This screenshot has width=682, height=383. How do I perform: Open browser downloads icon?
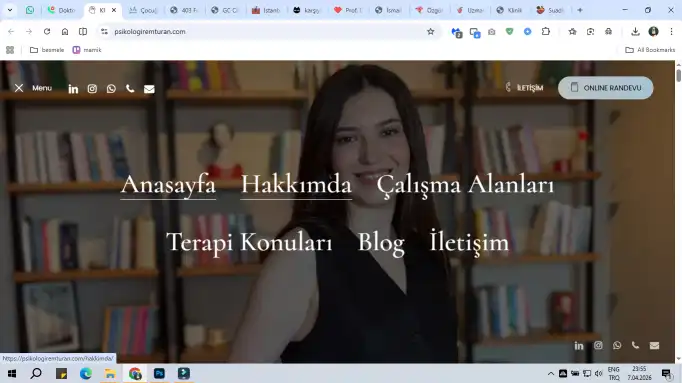point(635,31)
